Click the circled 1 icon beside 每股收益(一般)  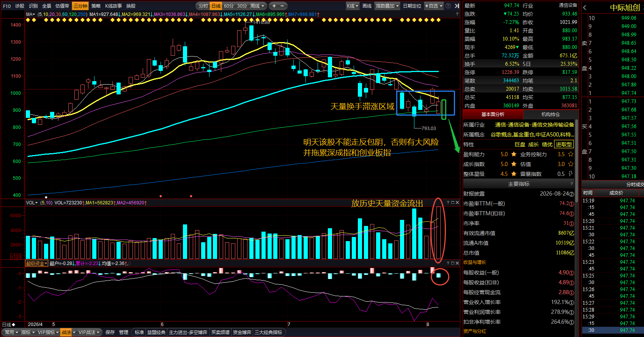click(572, 273)
